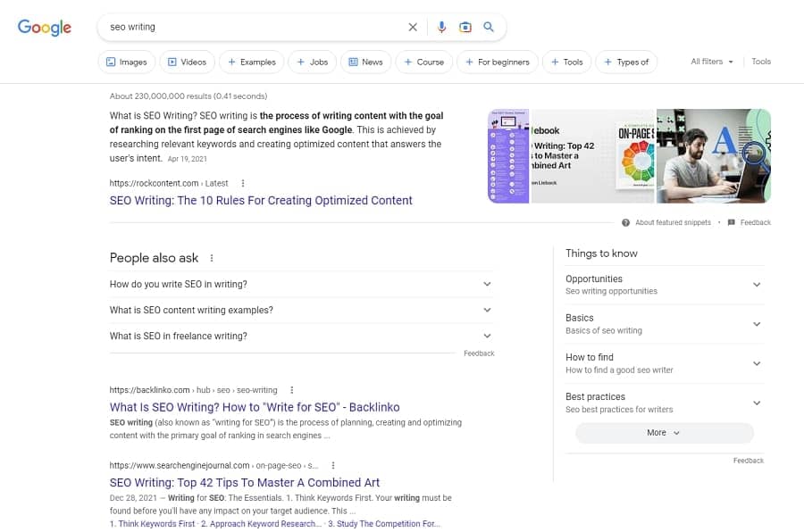Screen dimensions: 804x532
Task: Add the Jobs filter chip
Action: [x=313, y=62]
